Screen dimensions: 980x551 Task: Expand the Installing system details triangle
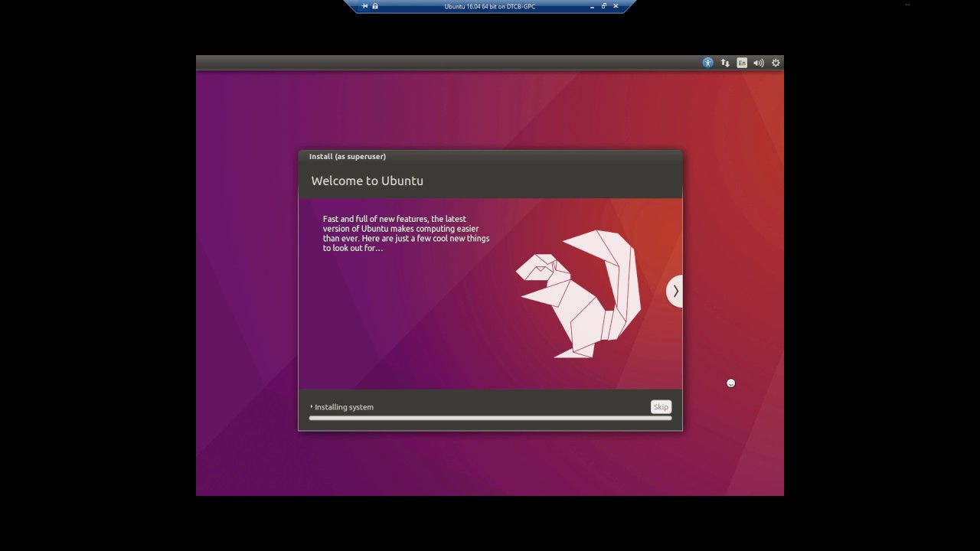(312, 407)
